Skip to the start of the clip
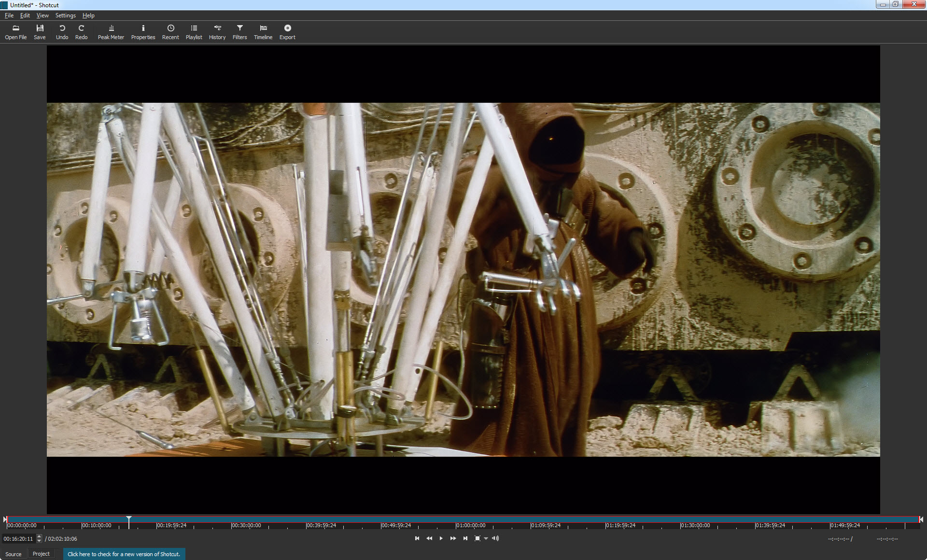 [417, 538]
